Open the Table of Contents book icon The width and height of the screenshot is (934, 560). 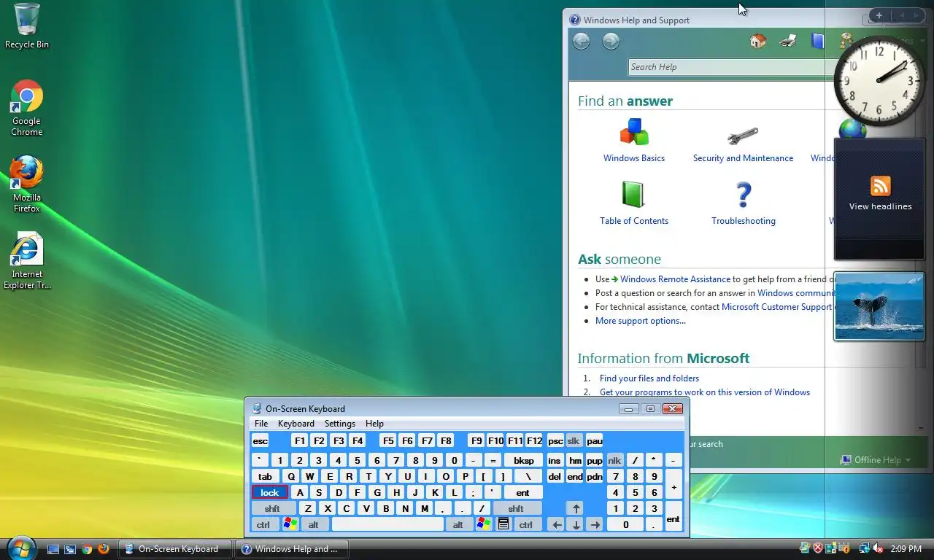tap(633, 195)
